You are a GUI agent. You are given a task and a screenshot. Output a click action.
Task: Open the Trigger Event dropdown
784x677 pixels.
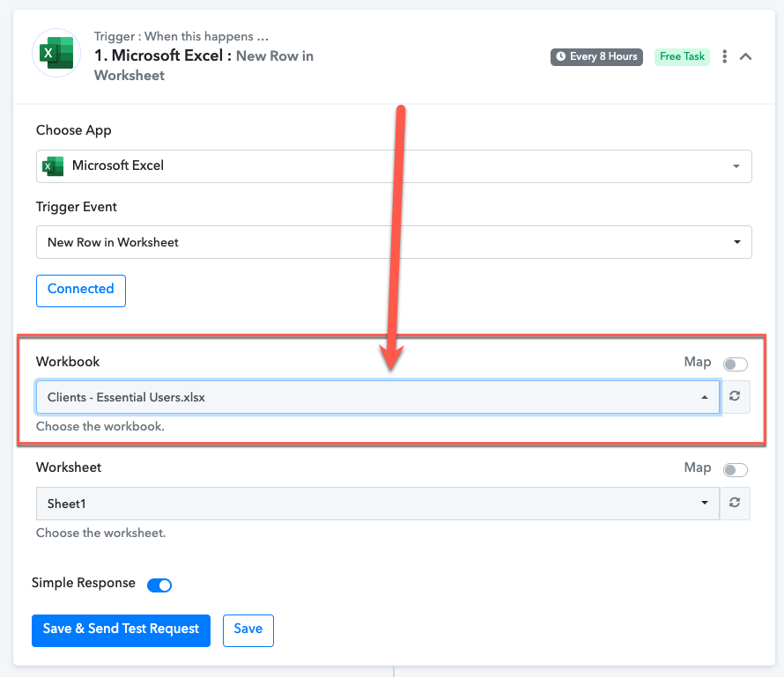pos(394,242)
